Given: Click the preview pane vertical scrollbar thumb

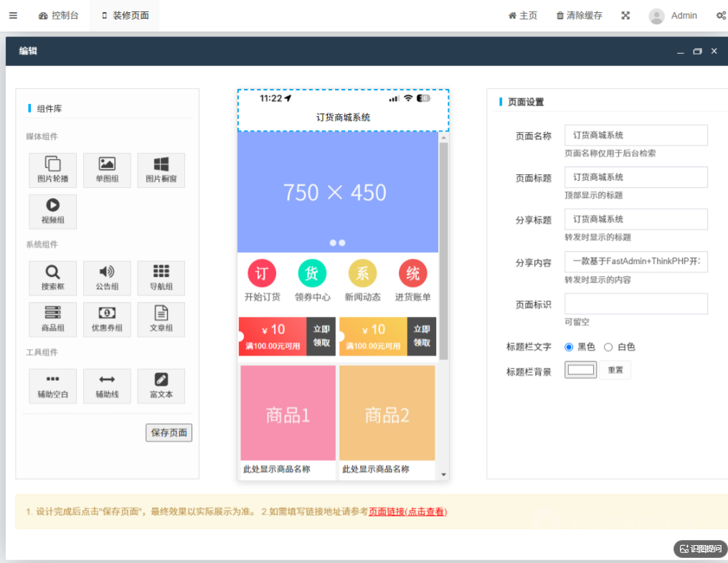Looking at the screenshot, I should pos(443,250).
